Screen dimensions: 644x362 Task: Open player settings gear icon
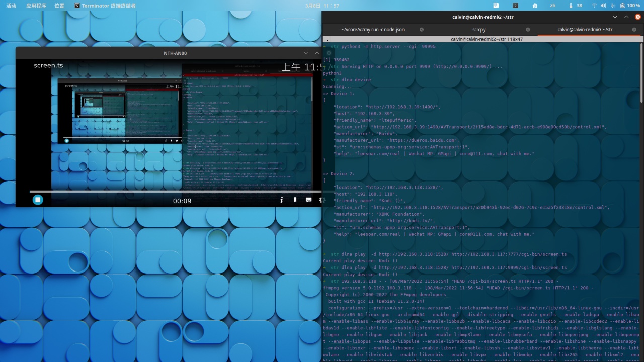(322, 200)
